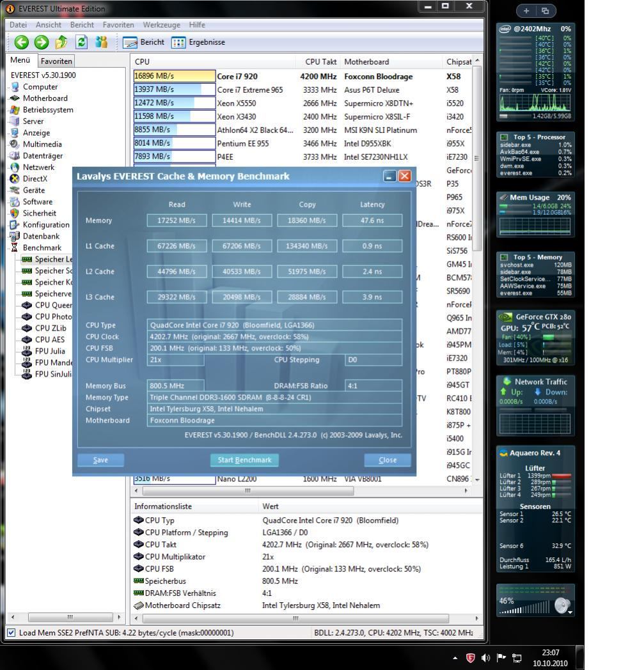This screenshot has height=670, width=644.
Task: Open the Bericht report toolbar button
Action: (x=143, y=42)
